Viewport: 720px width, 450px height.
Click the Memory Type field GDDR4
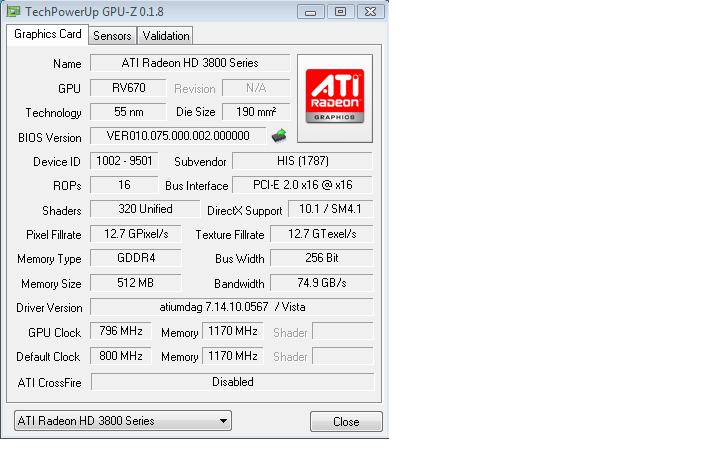(136, 258)
